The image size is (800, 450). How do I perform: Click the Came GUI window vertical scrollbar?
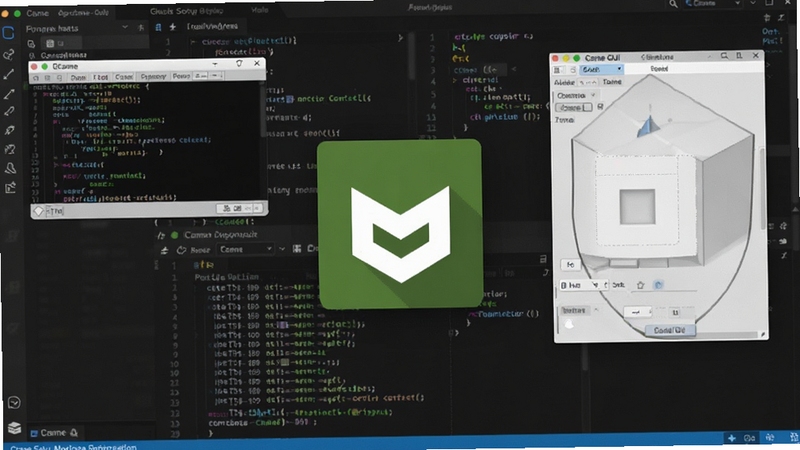coord(763,189)
